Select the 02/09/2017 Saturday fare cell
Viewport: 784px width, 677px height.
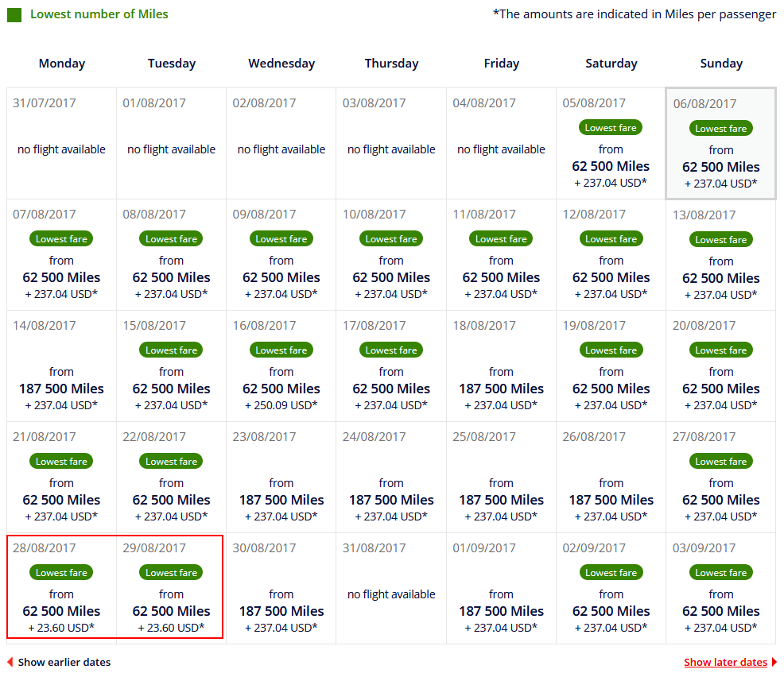pyautogui.click(x=611, y=588)
